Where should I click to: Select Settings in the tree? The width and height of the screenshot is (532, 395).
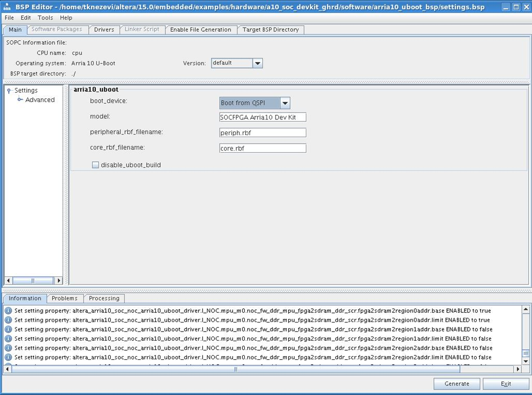point(26,91)
